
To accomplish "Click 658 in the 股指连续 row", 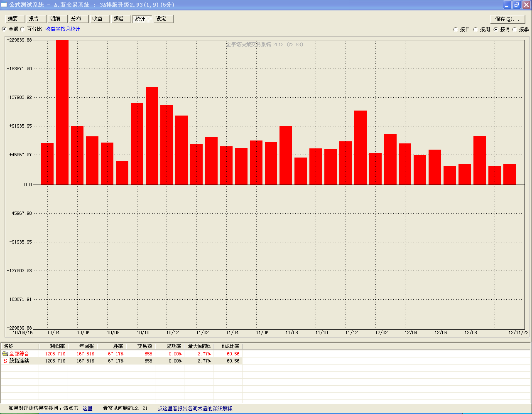I will click(x=148, y=361).
